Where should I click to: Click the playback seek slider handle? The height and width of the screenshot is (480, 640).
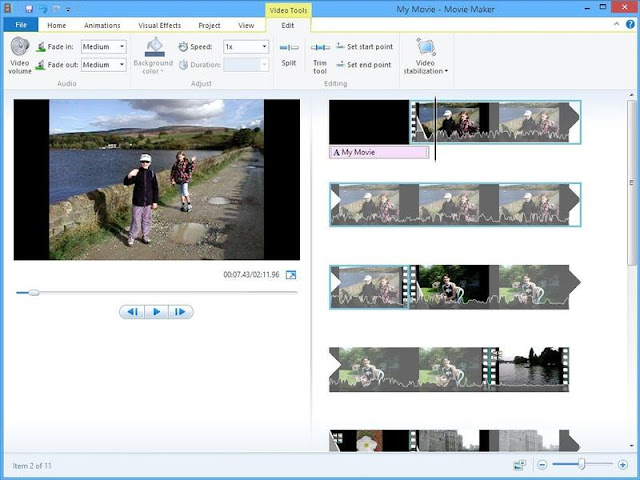pos(34,293)
